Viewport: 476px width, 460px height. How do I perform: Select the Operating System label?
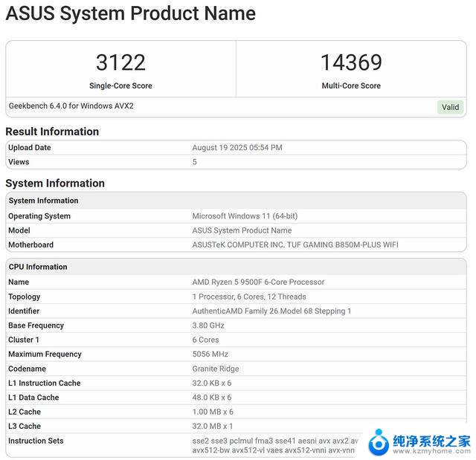pyautogui.click(x=39, y=216)
